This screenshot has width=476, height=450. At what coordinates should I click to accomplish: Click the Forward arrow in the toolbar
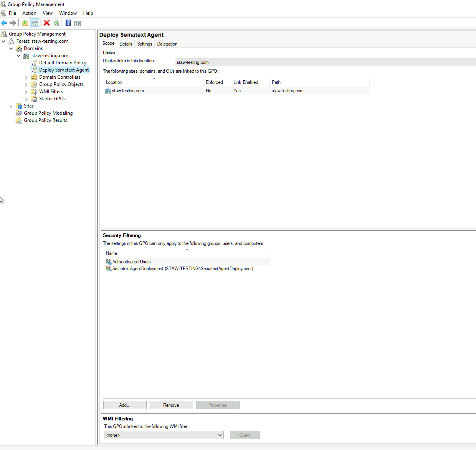pyautogui.click(x=13, y=23)
